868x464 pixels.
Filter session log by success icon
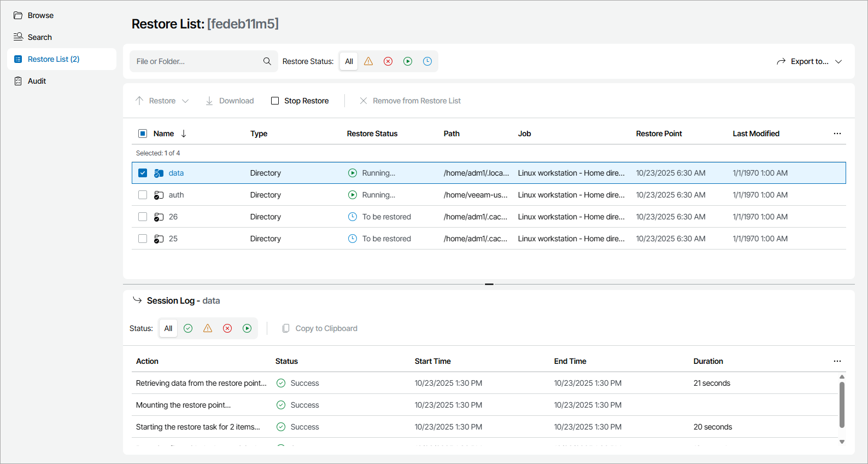point(188,328)
